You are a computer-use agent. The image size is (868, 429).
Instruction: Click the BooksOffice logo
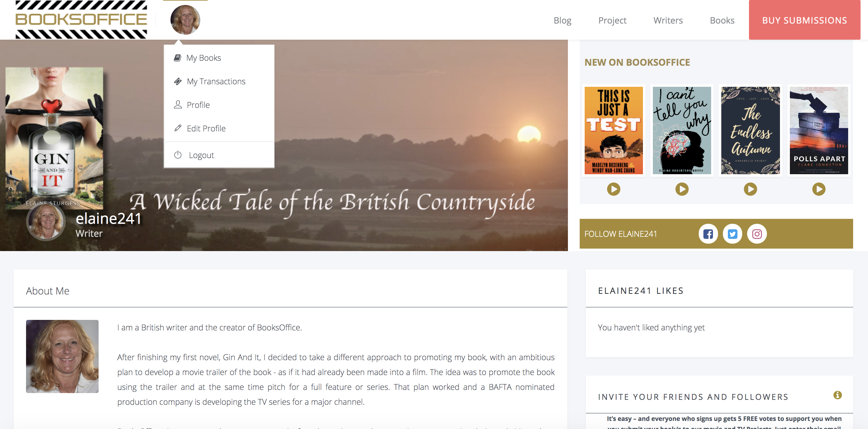click(x=81, y=20)
